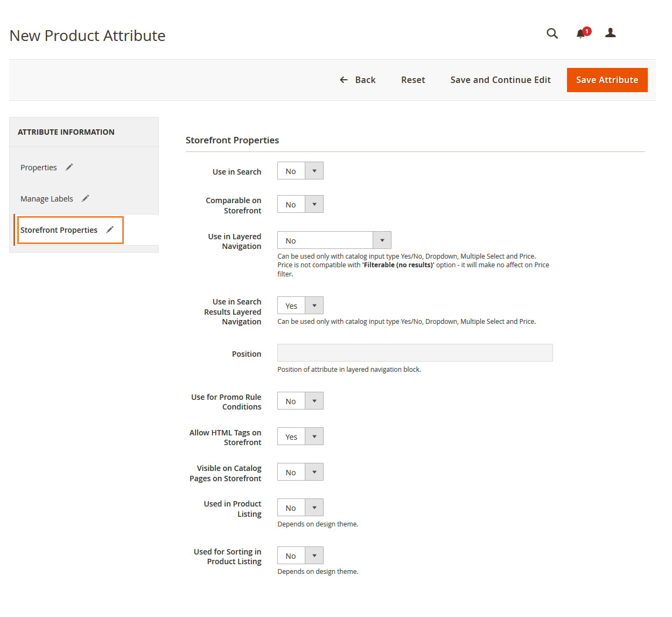Click the Save Attribute button
This screenshot has width=672, height=617.
click(607, 80)
